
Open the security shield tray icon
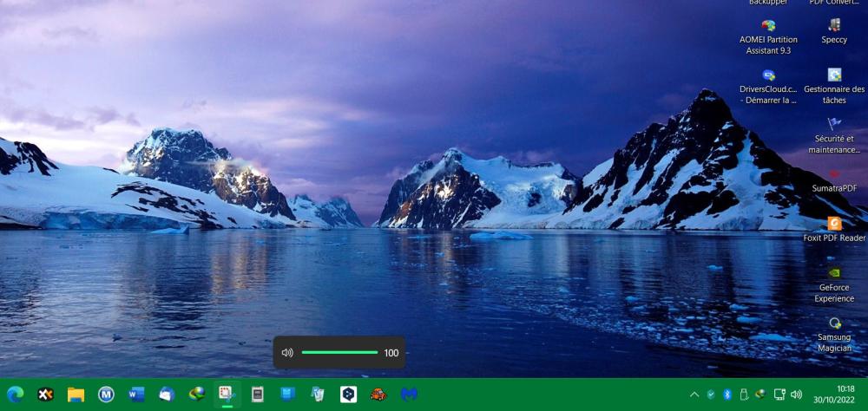pyautogui.click(x=711, y=395)
